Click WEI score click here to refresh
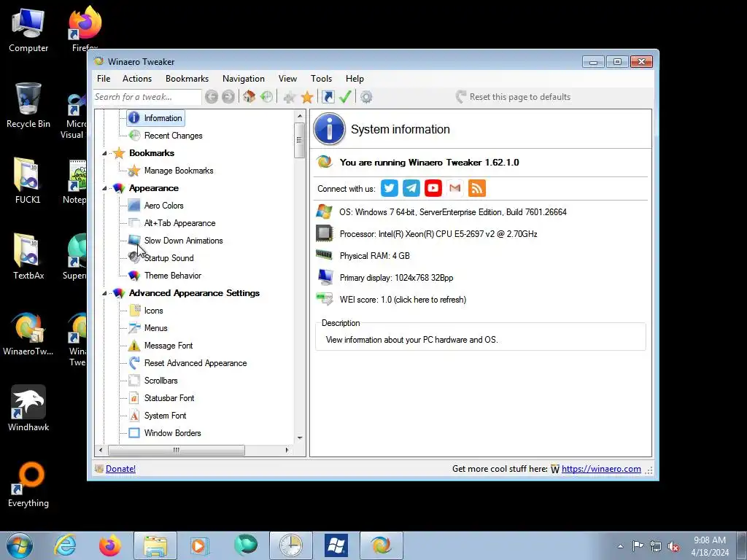The image size is (747, 560). (x=403, y=300)
